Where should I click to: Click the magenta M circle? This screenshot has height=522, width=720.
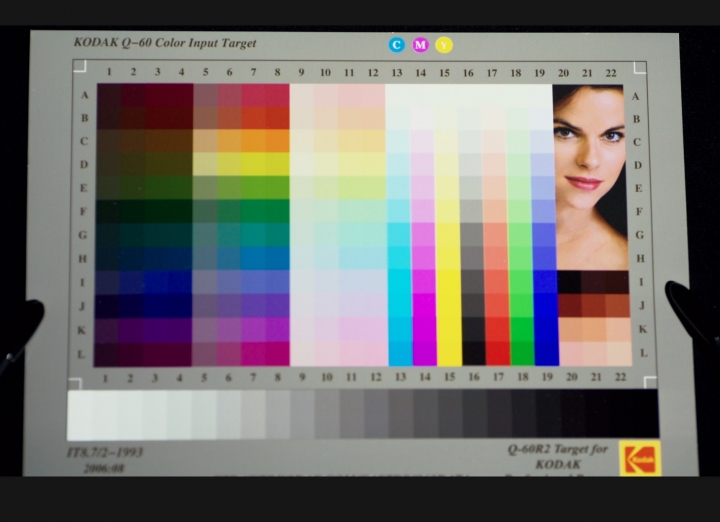click(420, 45)
